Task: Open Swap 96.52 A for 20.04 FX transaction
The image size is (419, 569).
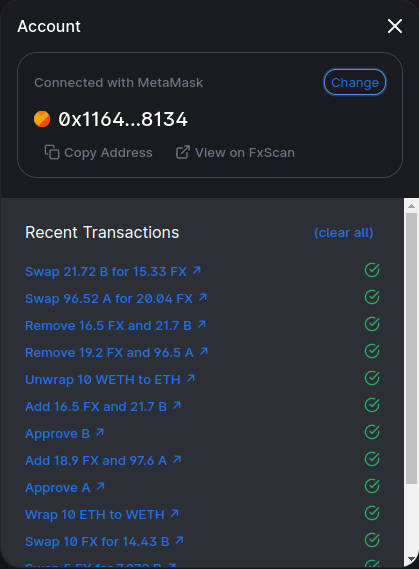Action: (116, 299)
